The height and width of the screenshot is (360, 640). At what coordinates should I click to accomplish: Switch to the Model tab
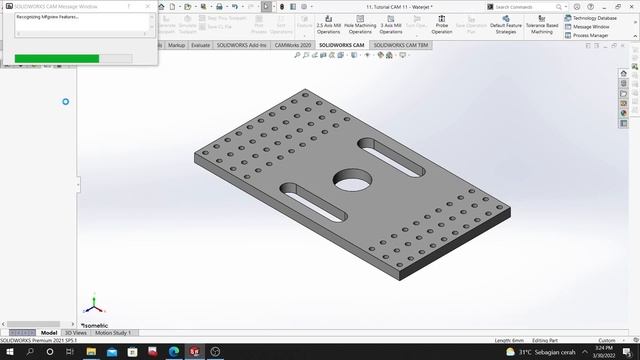tap(49, 333)
